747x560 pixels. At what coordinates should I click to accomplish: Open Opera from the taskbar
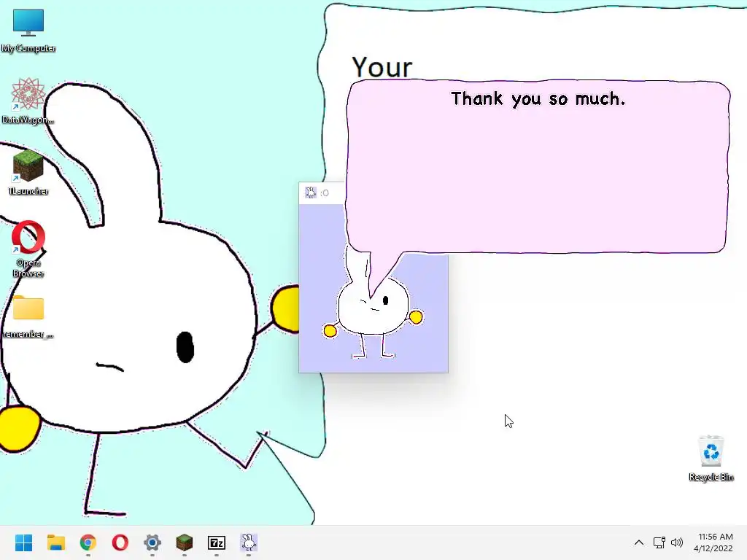point(120,542)
